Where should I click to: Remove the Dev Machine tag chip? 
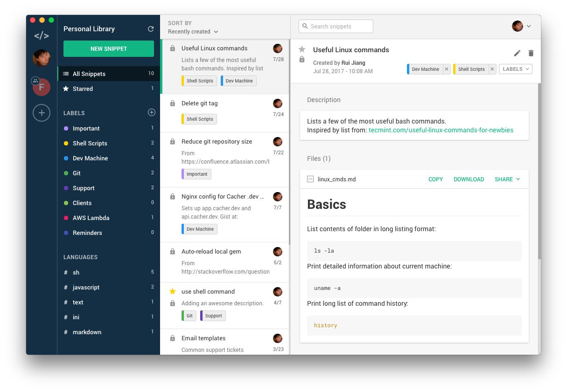click(x=446, y=69)
